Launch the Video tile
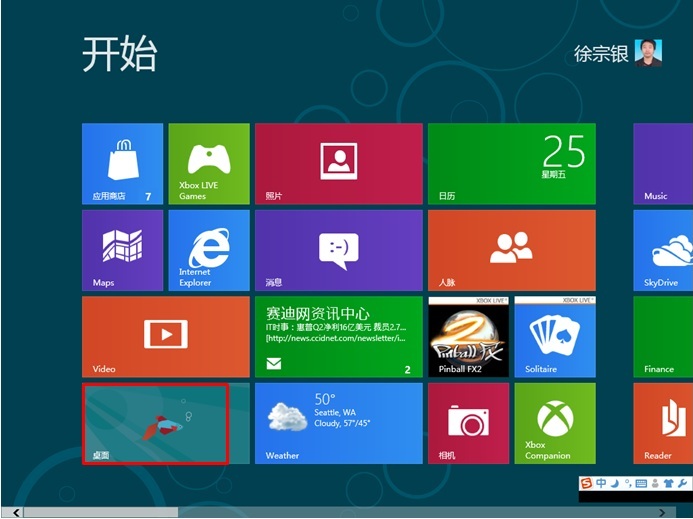This screenshot has width=693, height=519. pyautogui.click(x=166, y=337)
